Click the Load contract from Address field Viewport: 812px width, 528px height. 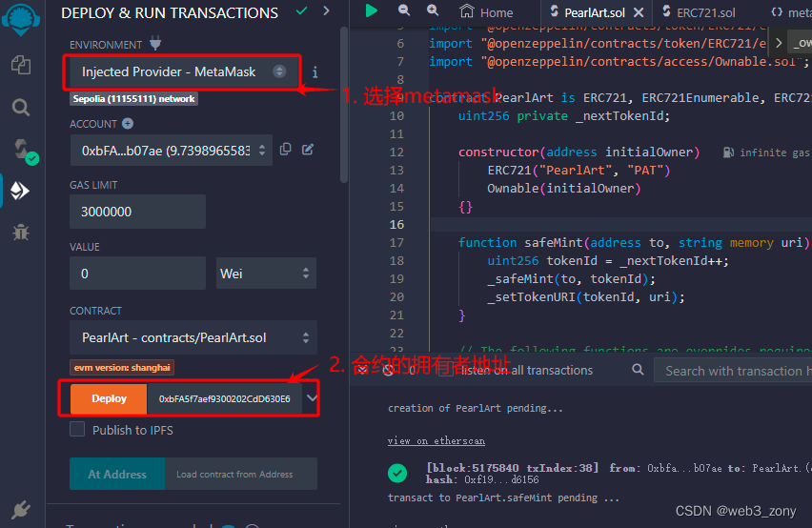[x=241, y=474]
